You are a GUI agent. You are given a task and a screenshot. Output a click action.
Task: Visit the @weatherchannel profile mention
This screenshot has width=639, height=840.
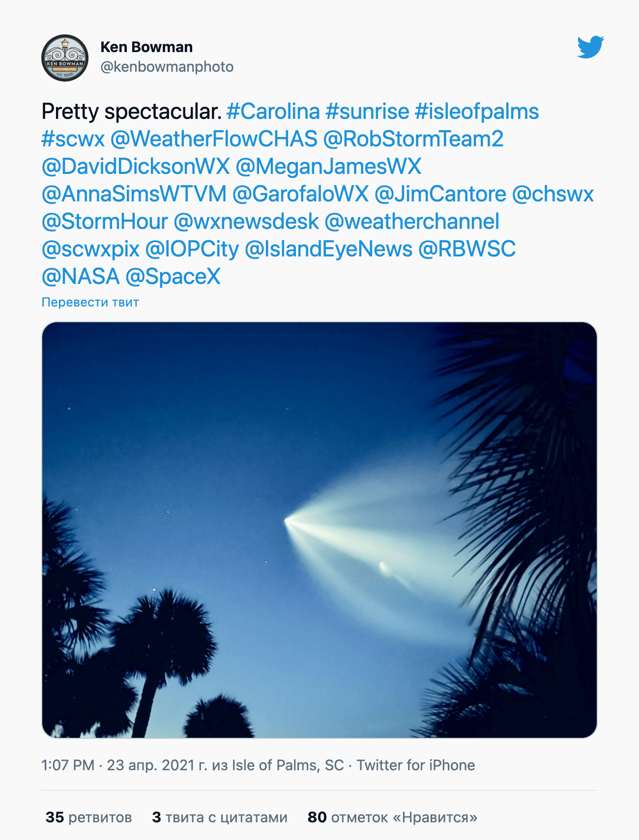(412, 222)
